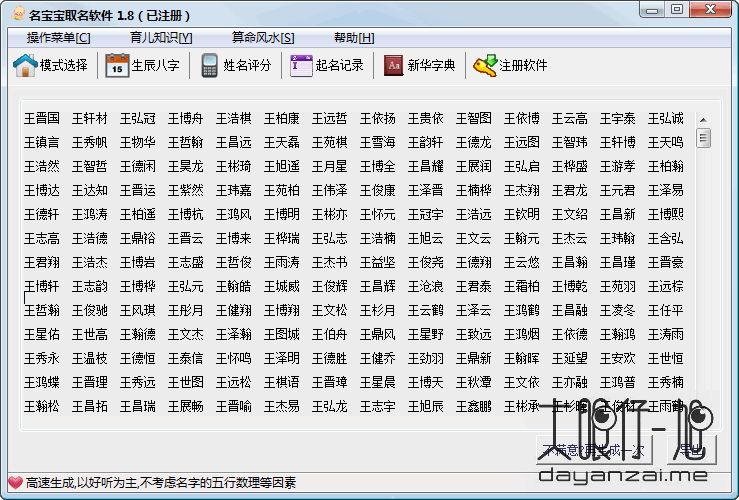Close the 名宝宝取名软件 window

[711, 9]
